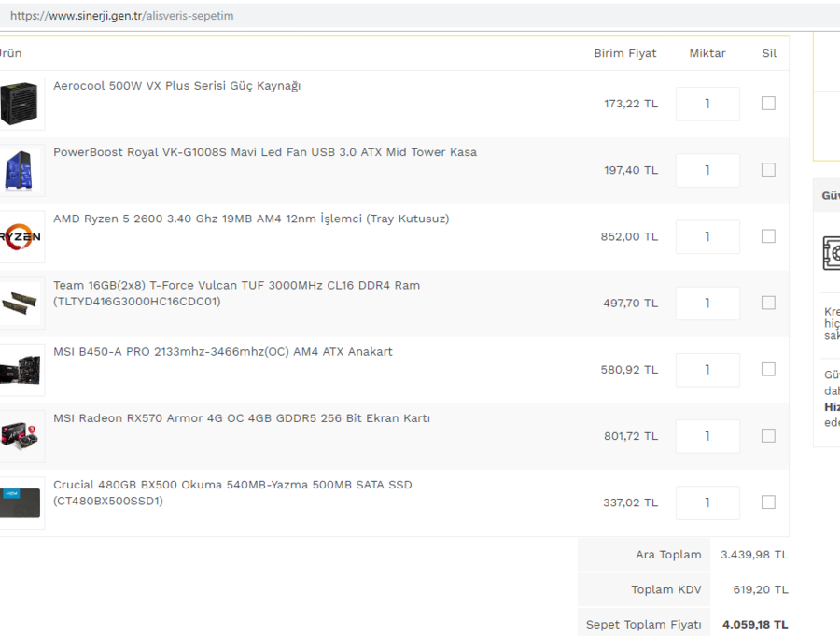Click quantity field for Aerocool 500W
The width and height of the screenshot is (840, 636).
click(707, 104)
